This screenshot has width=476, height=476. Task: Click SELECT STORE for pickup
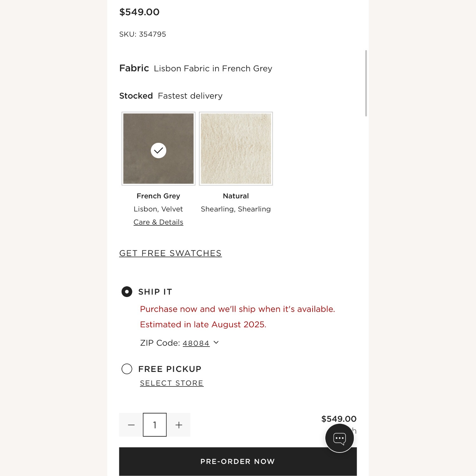tap(172, 383)
